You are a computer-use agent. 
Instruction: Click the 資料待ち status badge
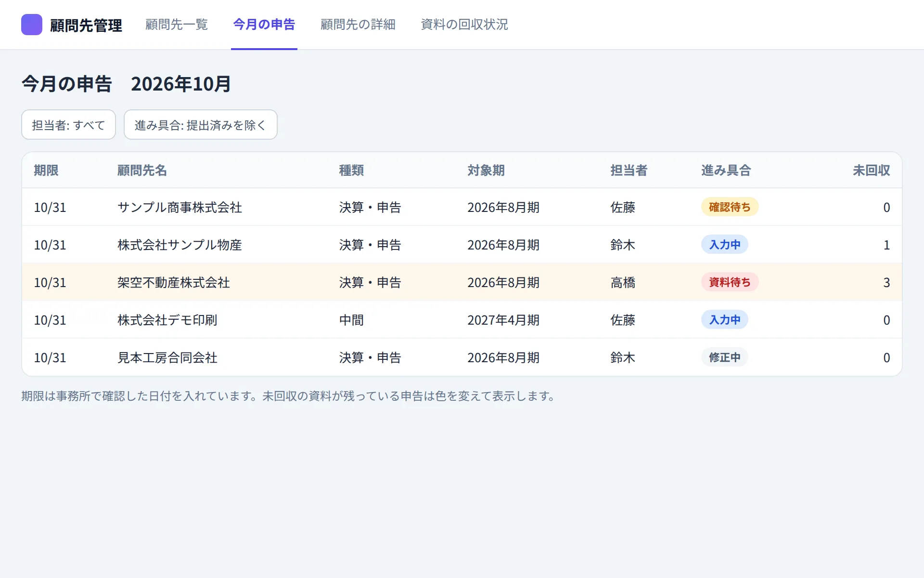(730, 282)
